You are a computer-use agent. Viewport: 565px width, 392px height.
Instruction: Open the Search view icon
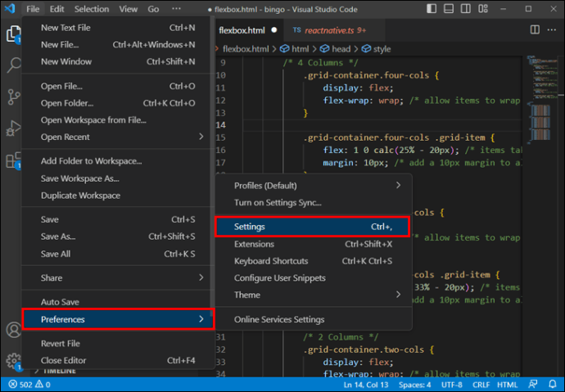(x=12, y=66)
